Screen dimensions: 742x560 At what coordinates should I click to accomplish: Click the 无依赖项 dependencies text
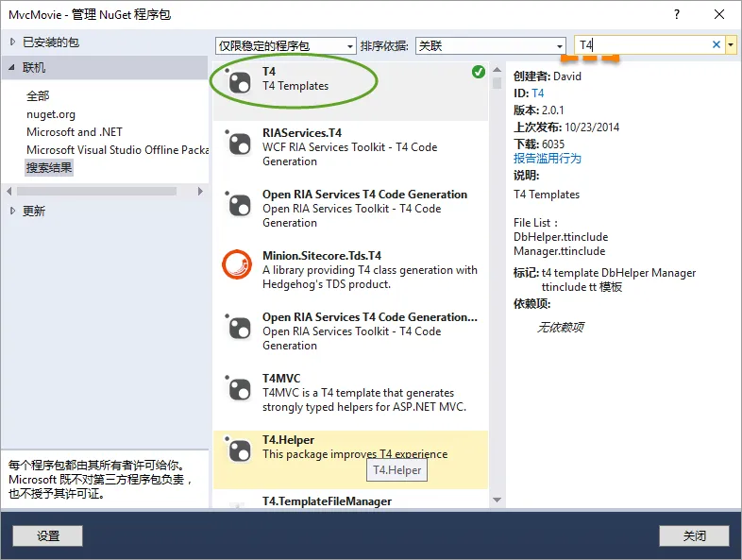coord(561,327)
